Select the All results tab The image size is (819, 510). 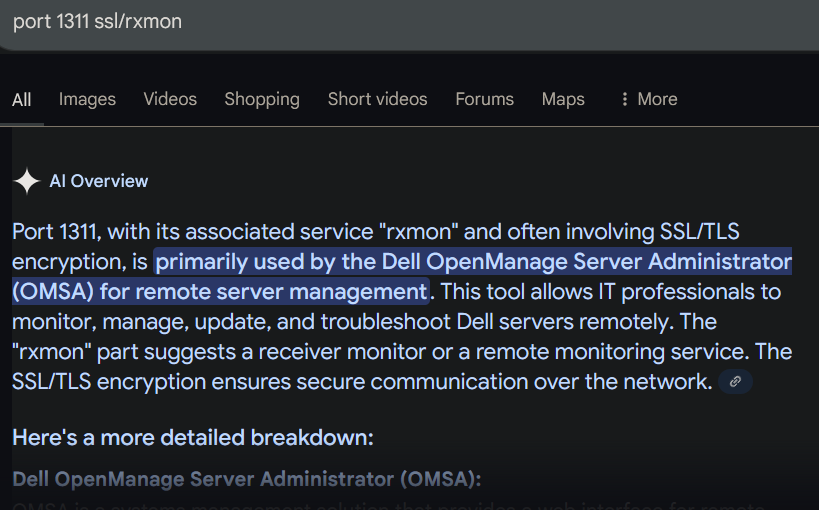pos(22,99)
